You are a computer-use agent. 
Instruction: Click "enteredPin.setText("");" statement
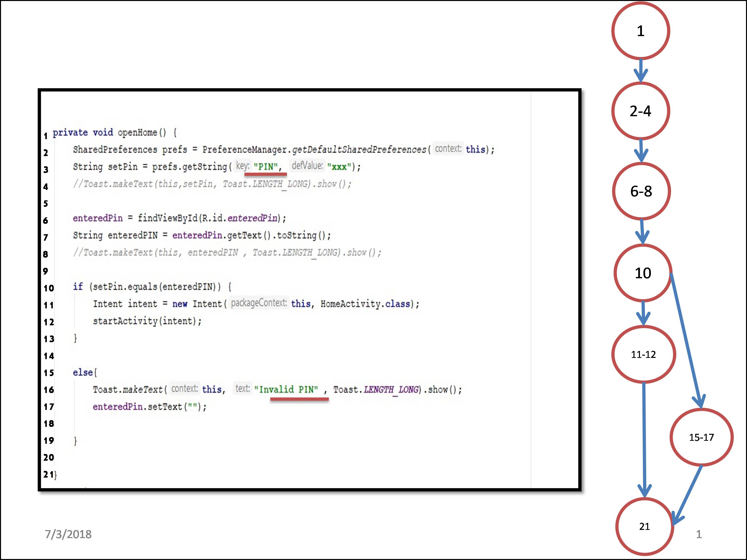(150, 407)
